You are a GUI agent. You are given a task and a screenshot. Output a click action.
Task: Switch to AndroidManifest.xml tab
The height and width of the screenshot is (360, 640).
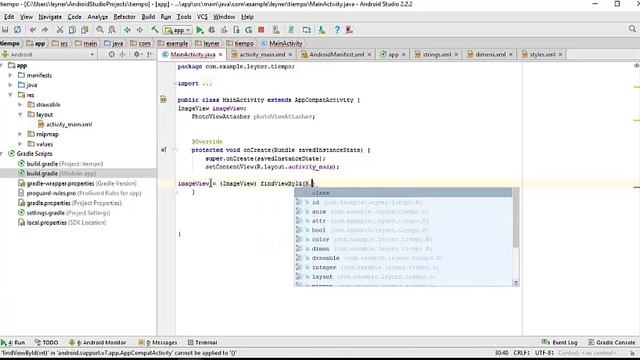point(336,54)
